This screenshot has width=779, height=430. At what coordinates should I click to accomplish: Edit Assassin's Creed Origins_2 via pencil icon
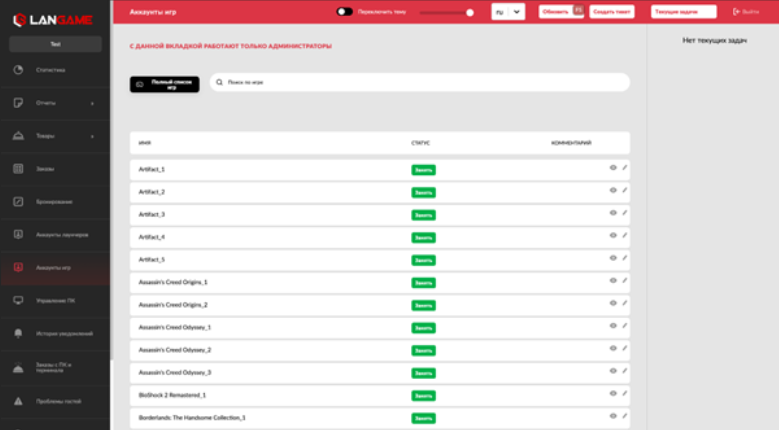tap(624, 303)
